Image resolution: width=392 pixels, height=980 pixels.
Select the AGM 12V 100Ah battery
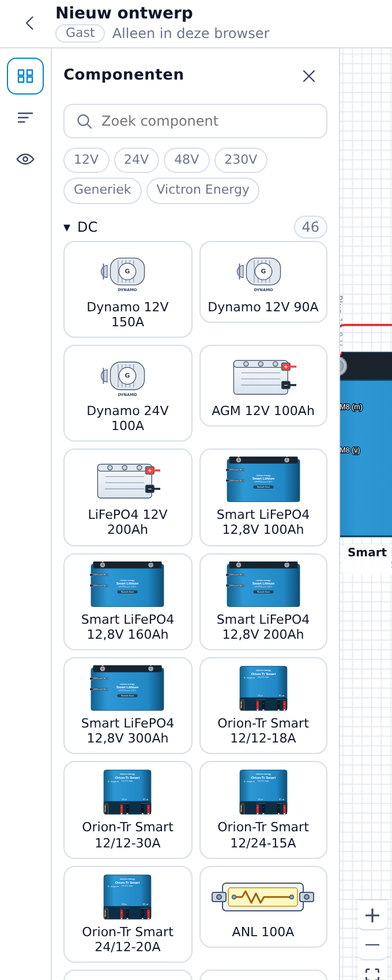(x=263, y=386)
